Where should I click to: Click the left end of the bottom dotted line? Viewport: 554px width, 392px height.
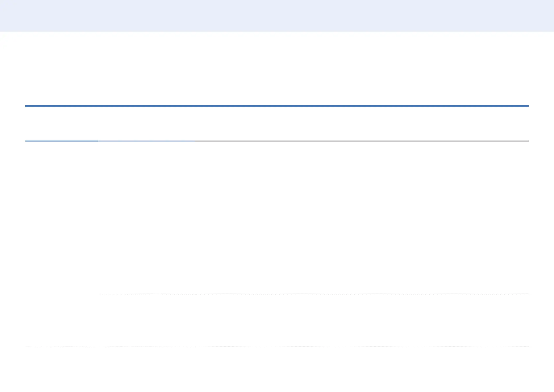pos(26,347)
